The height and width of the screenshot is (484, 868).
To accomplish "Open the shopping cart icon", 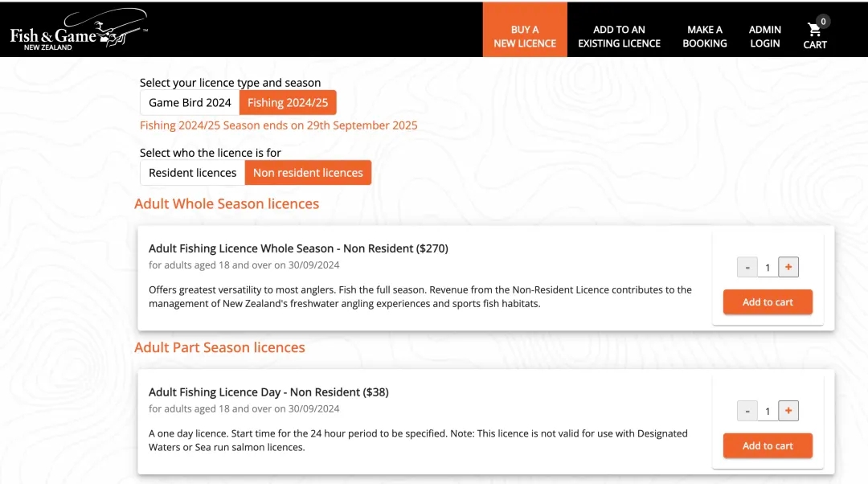I will click(x=813, y=30).
